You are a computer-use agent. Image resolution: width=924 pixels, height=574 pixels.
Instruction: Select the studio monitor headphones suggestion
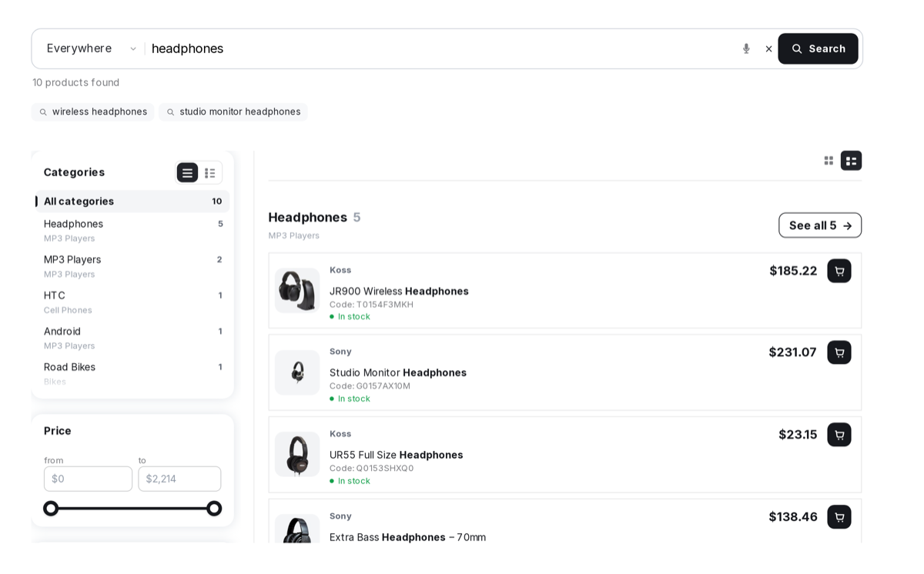pyautogui.click(x=233, y=112)
